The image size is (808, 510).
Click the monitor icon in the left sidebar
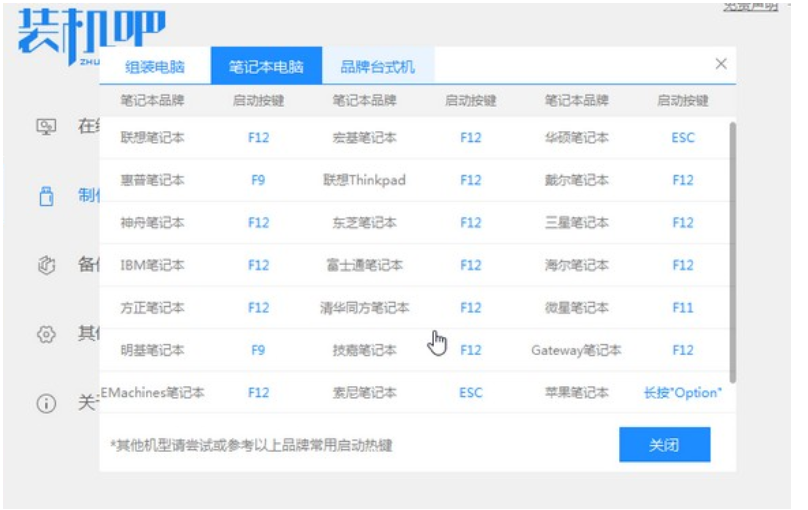pos(46,127)
